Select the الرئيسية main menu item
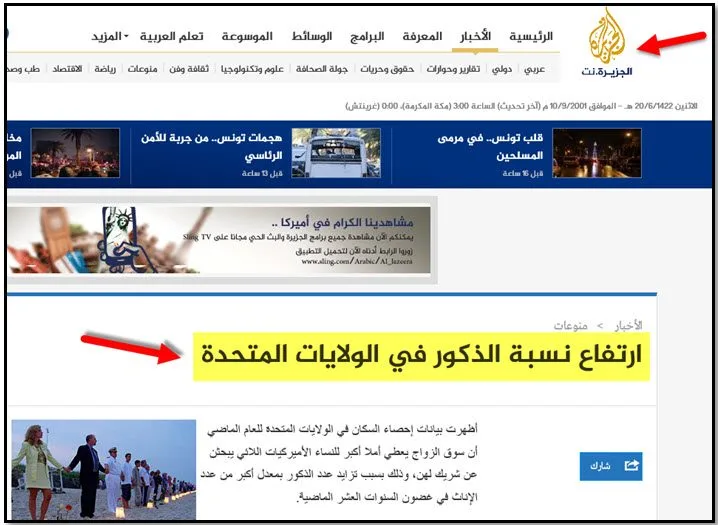 [530, 37]
